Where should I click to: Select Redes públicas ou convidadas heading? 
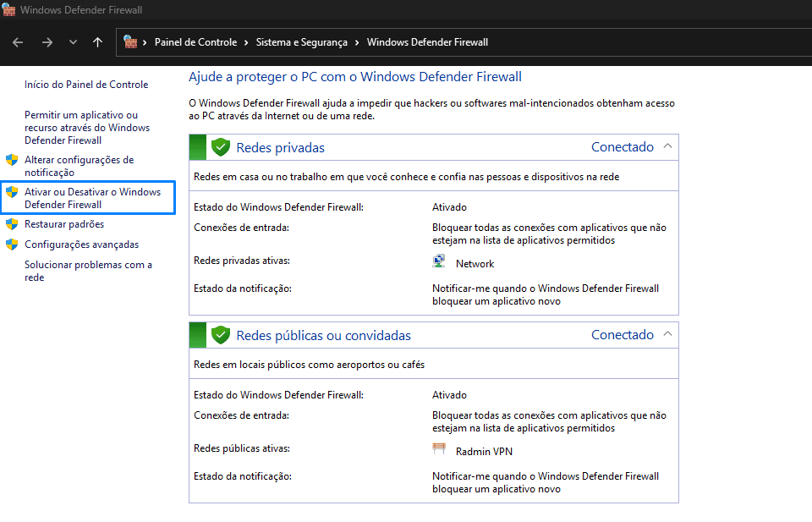pos(323,336)
